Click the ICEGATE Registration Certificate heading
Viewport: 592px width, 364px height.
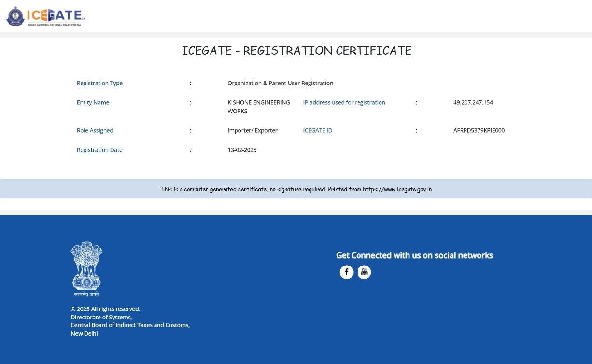click(x=296, y=51)
